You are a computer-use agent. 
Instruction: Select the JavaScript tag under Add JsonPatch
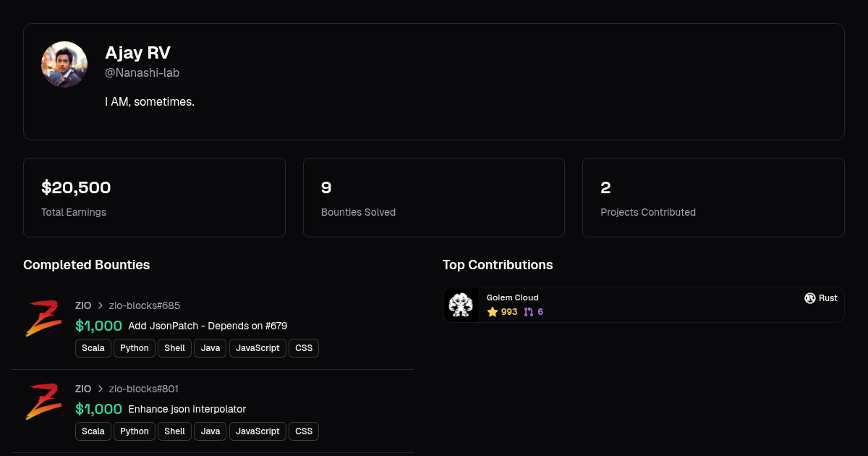pyautogui.click(x=258, y=348)
